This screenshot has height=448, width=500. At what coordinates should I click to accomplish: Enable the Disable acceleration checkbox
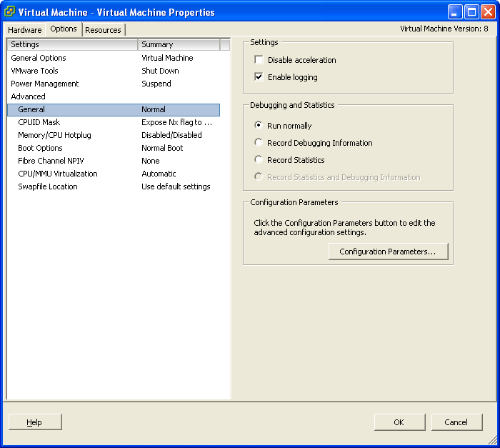[259, 60]
